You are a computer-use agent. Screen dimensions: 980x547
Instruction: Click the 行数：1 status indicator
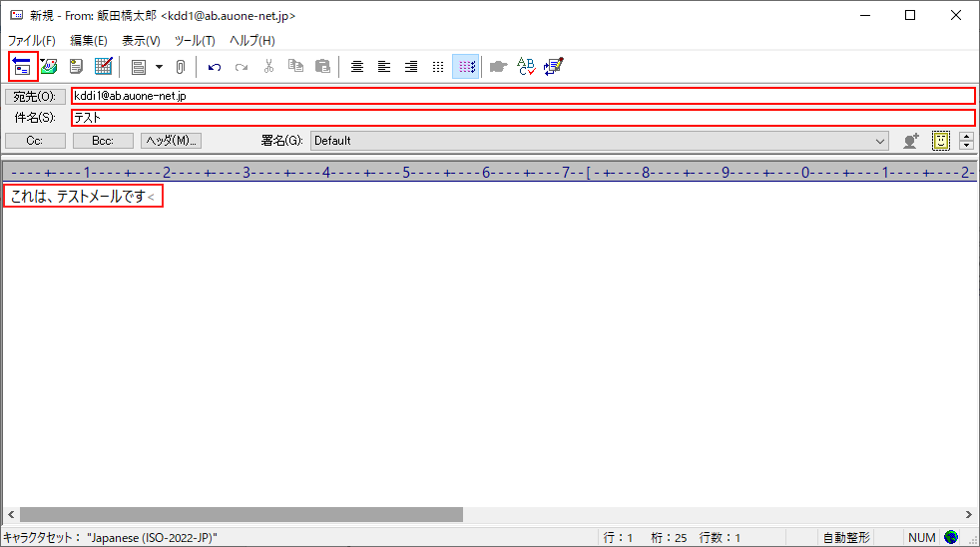[x=720, y=538]
